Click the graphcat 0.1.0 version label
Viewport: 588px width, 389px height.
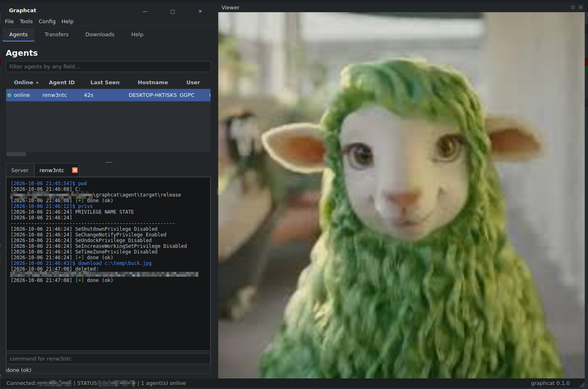[550, 383]
